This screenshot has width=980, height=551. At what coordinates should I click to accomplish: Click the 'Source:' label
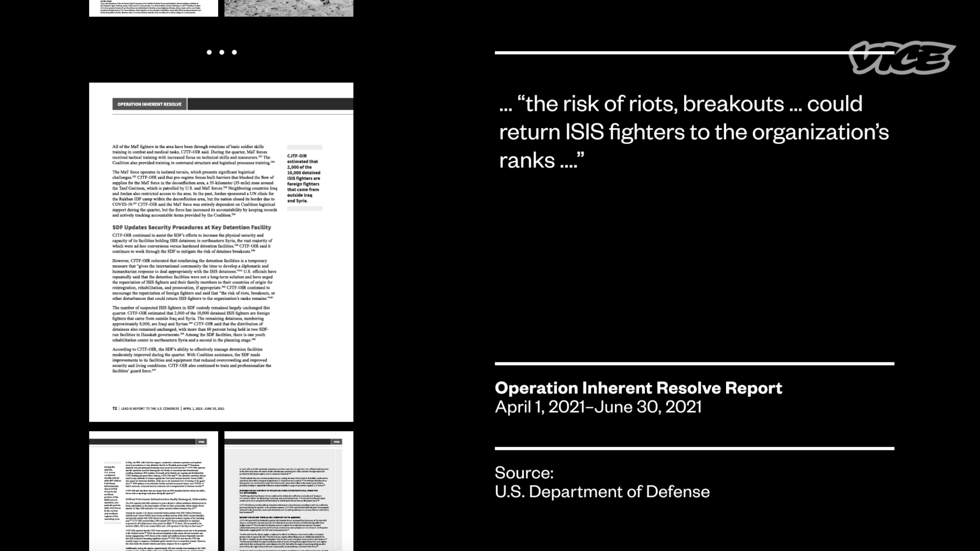coord(524,473)
